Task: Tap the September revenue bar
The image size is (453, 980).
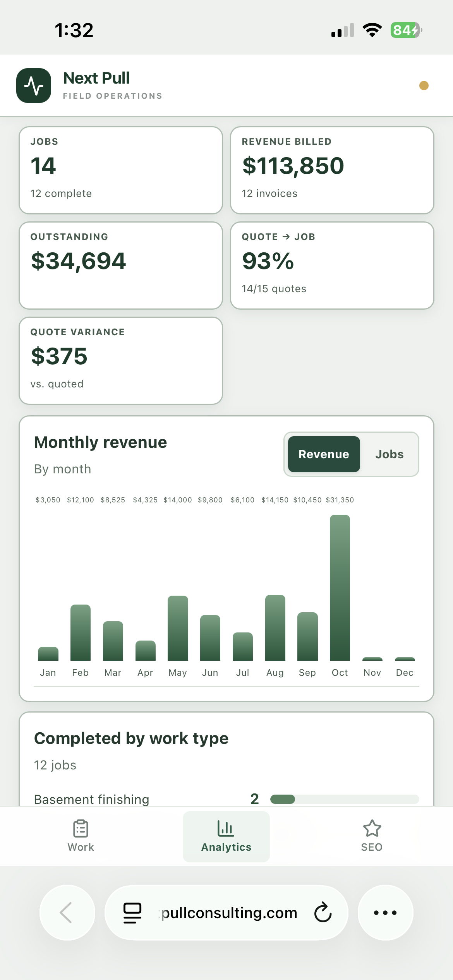Action: click(307, 636)
